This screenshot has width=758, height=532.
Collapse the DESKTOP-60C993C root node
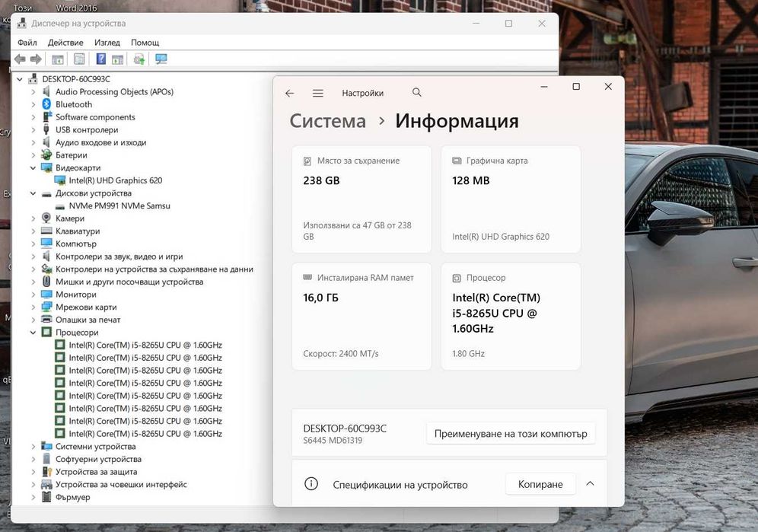(x=20, y=79)
